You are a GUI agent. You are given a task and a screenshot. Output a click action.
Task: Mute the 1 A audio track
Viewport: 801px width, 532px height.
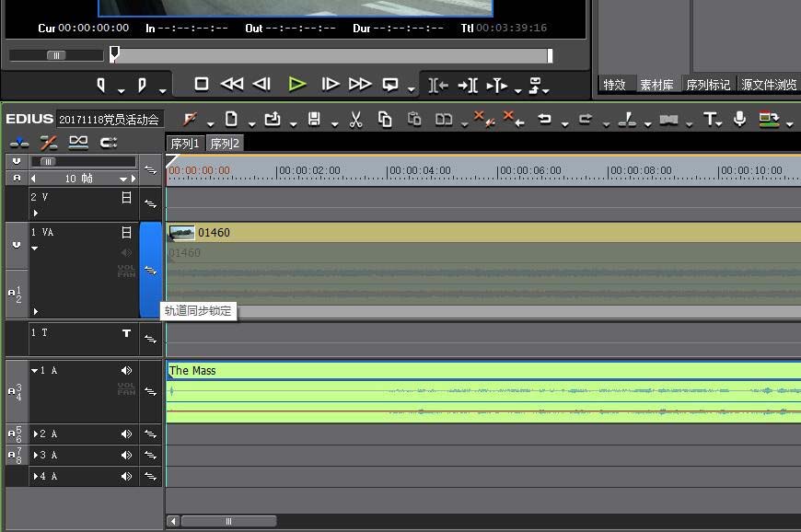126,371
